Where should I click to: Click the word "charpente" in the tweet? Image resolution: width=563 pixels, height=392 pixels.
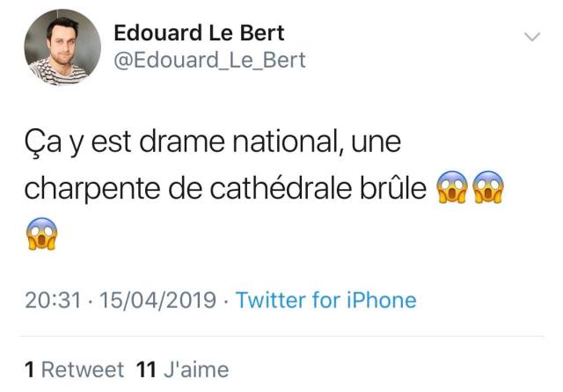88,188
